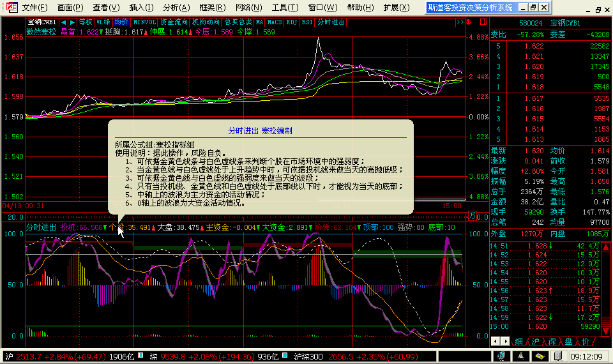Expand more indicator tabs with >> arrow
Viewport: 613px width, 364px height.
[460, 22]
